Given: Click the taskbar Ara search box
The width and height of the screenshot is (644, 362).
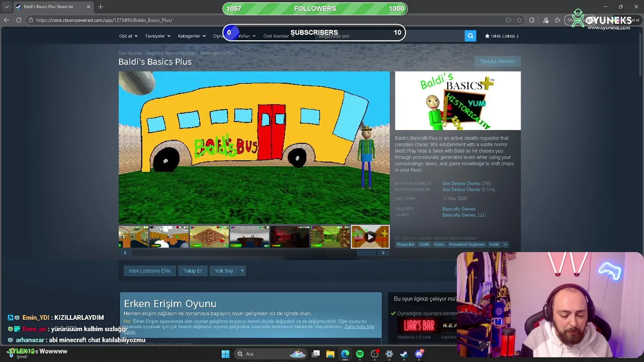Looking at the screenshot, I should 272,354.
